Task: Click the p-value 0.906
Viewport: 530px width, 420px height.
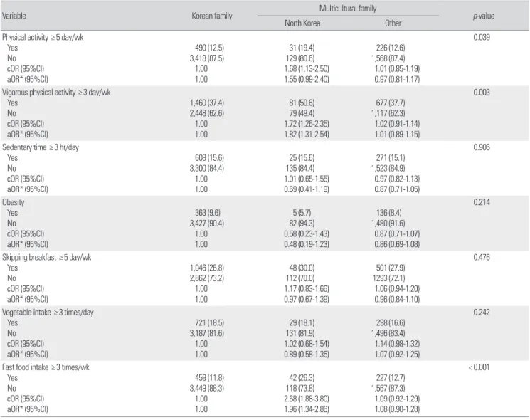Action: pyautogui.click(x=482, y=147)
